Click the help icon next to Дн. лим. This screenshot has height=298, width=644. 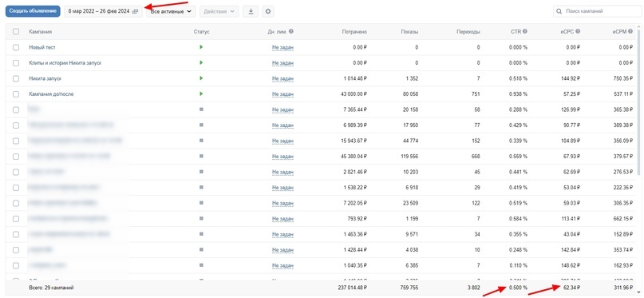click(x=290, y=31)
